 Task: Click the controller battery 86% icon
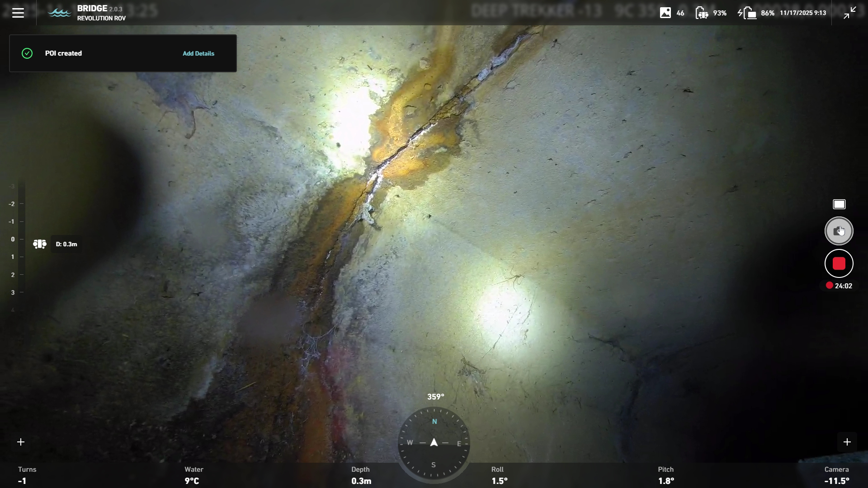coord(747,13)
